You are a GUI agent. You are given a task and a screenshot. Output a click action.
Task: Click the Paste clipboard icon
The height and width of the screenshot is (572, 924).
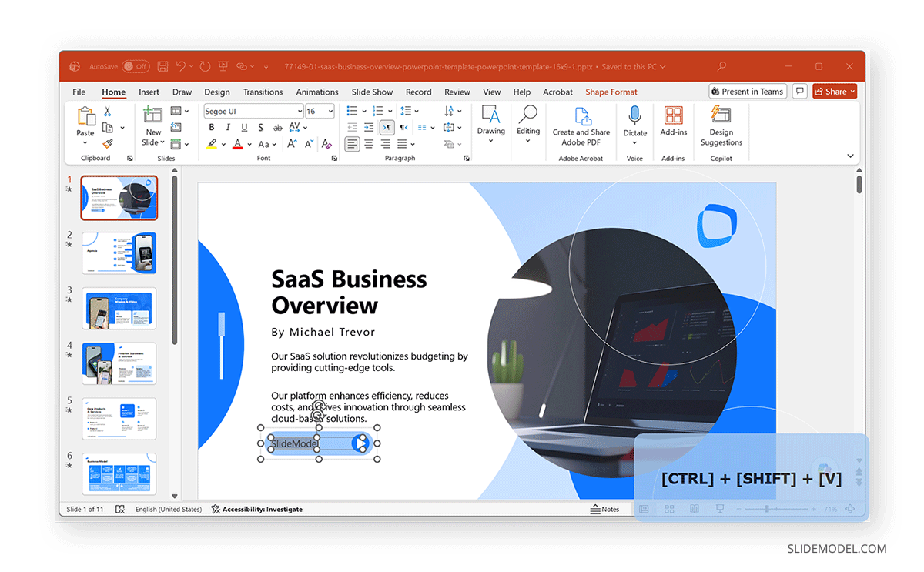[85, 117]
